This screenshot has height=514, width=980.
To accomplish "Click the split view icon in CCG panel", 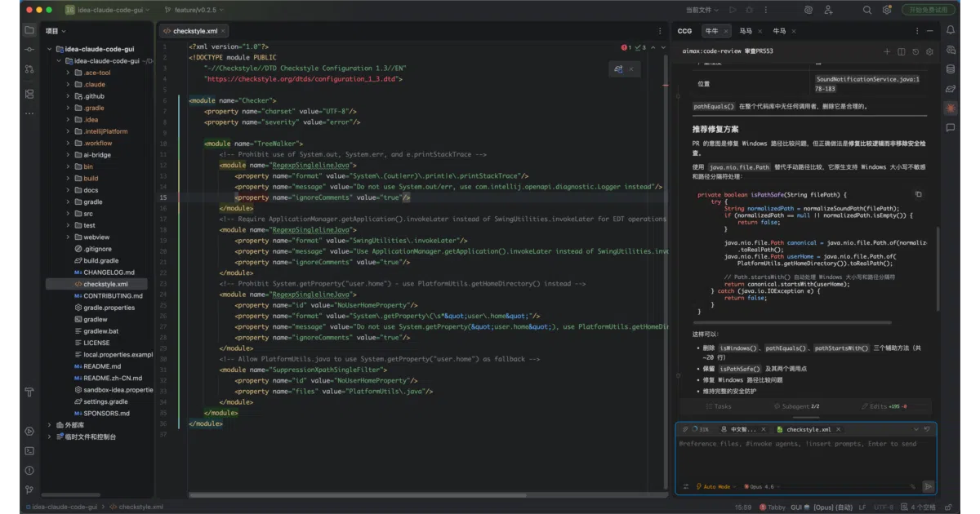I will coord(902,51).
